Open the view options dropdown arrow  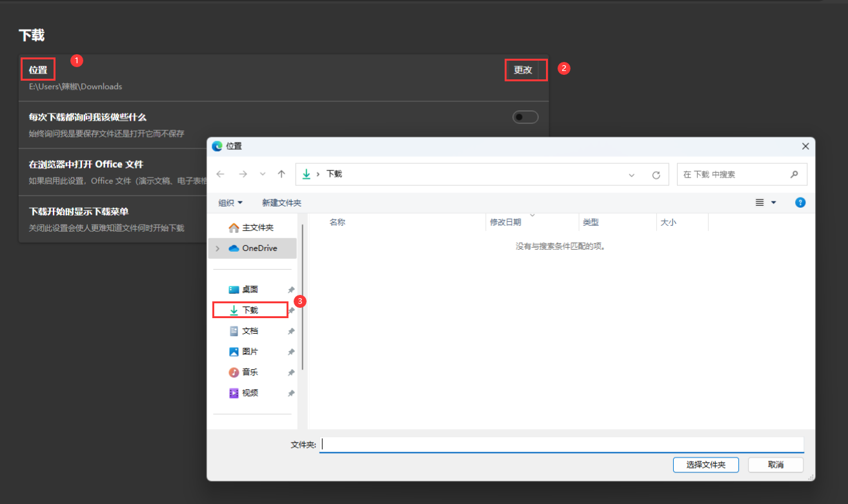click(774, 203)
